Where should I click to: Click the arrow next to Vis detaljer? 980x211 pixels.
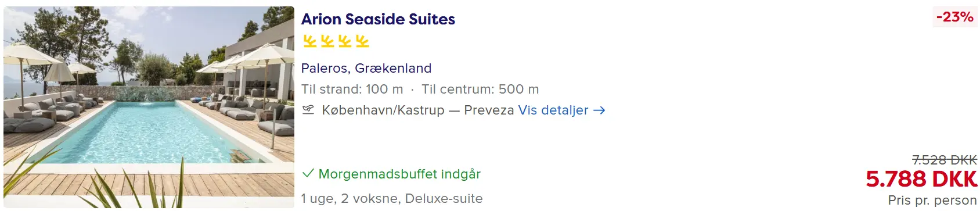click(x=600, y=110)
